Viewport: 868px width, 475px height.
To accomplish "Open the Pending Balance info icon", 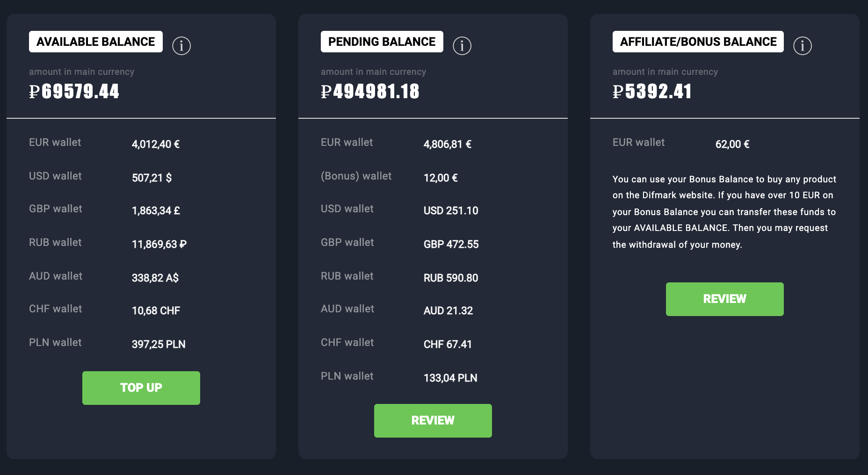I will click(462, 46).
